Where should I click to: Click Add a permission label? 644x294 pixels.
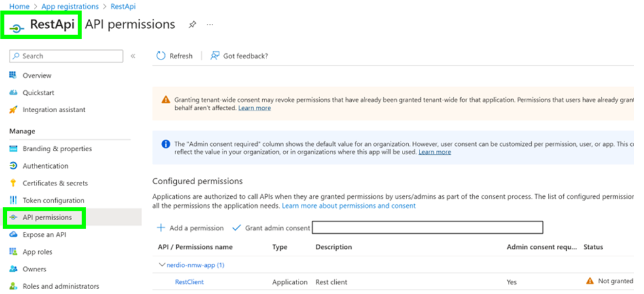point(196,228)
